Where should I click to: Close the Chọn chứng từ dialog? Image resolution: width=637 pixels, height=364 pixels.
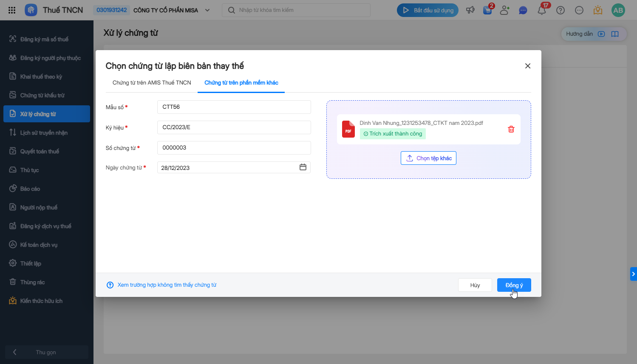point(528,66)
